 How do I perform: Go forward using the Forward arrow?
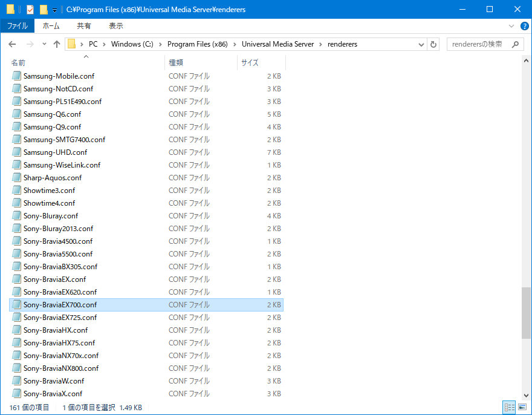pyautogui.click(x=30, y=44)
